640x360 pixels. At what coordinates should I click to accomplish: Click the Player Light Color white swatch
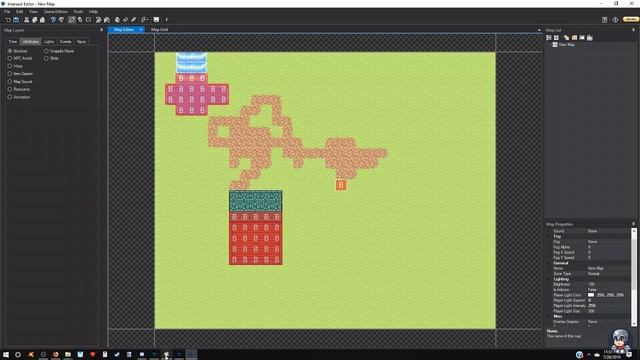pos(591,295)
